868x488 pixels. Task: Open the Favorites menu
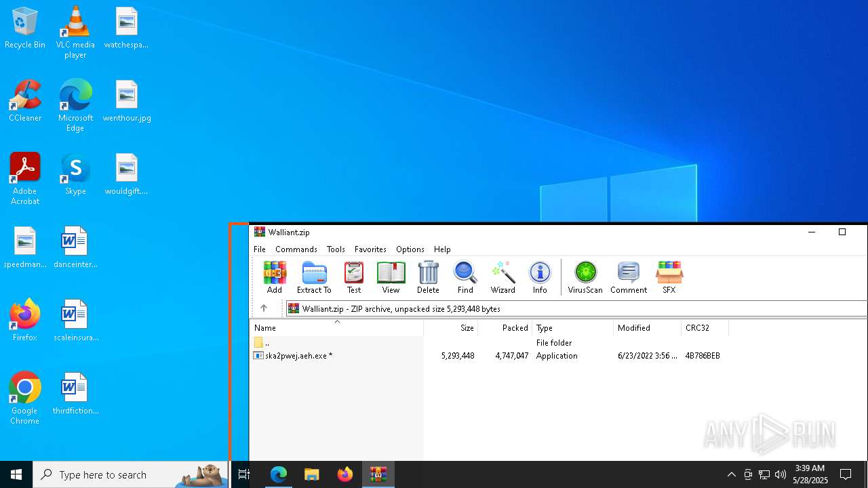pyautogui.click(x=370, y=249)
